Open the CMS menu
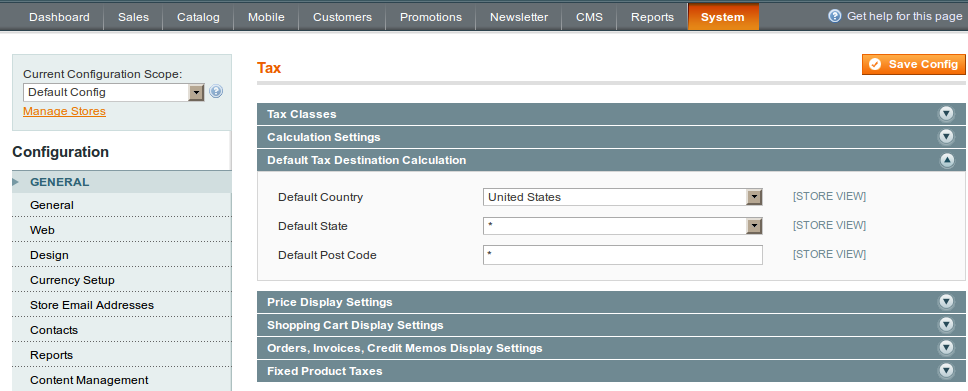This screenshot has height=391, width=968. (589, 17)
